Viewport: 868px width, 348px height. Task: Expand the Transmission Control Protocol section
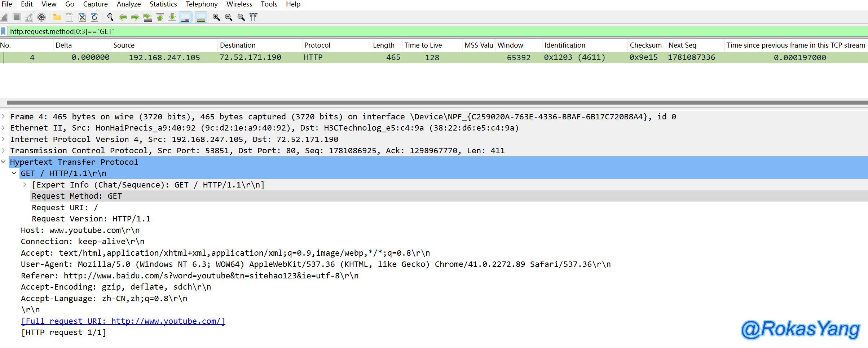tap(3, 150)
